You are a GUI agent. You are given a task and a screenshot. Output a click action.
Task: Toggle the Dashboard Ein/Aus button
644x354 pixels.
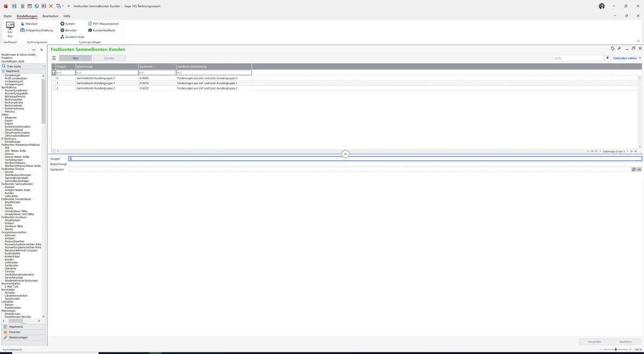pos(10,30)
